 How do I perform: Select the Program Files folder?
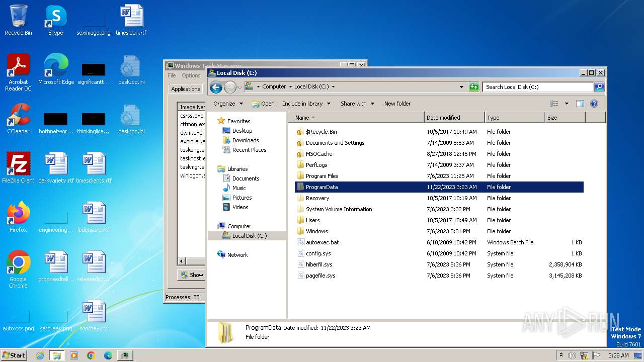click(439, 176)
